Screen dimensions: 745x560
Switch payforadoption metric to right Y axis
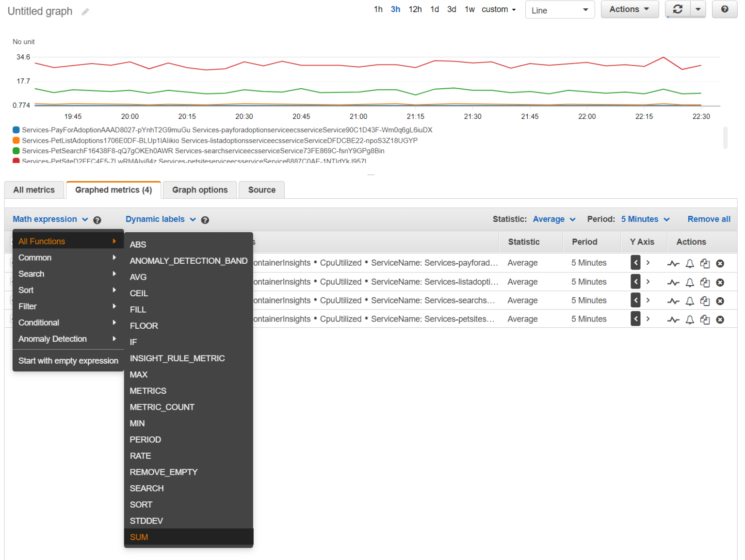pyautogui.click(x=648, y=263)
